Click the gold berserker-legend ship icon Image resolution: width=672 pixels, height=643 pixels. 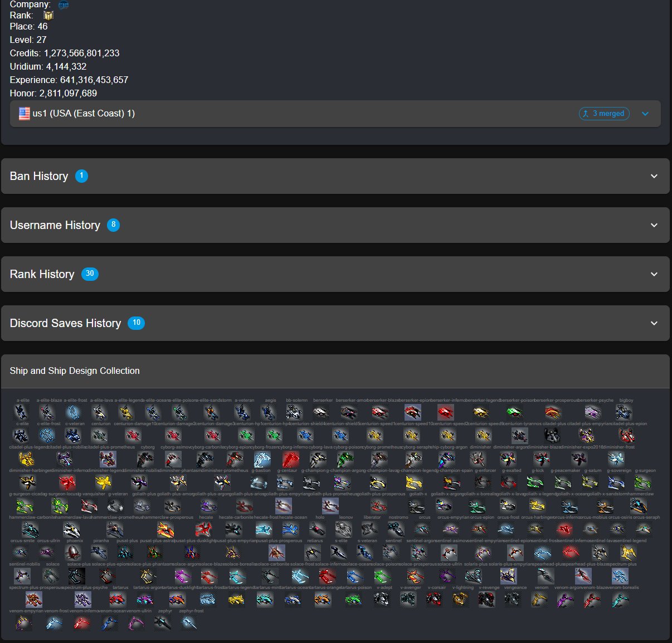[481, 412]
